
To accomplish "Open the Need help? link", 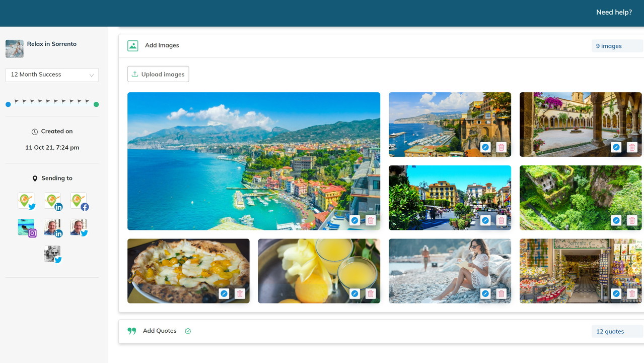I will 613,12.
